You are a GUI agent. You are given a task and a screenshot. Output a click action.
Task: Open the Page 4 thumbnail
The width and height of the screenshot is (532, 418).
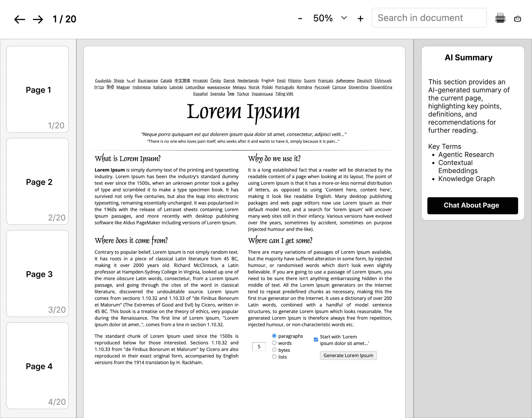click(37, 366)
